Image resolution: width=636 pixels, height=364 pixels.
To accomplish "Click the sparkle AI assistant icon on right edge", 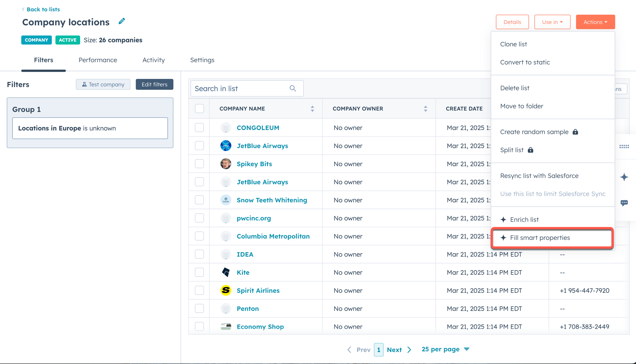I will coord(624,177).
